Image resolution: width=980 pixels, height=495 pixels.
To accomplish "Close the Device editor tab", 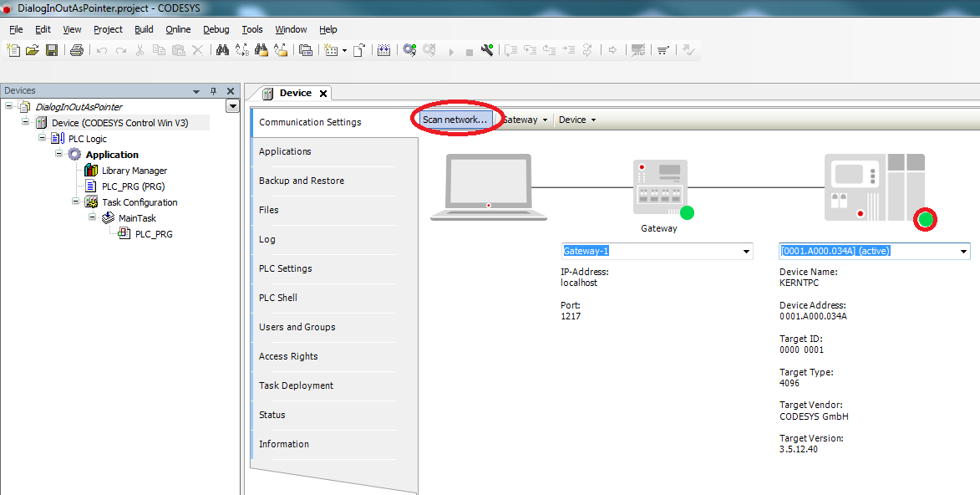I will [323, 94].
